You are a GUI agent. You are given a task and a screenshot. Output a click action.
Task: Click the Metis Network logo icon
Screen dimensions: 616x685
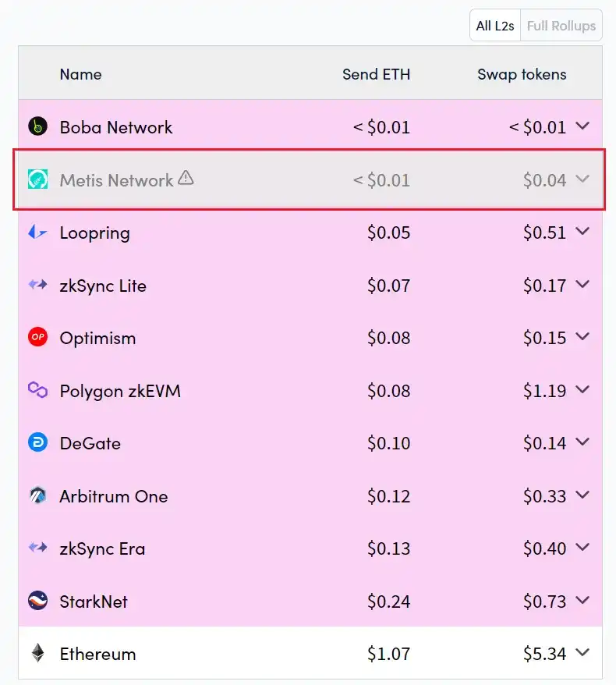37,179
